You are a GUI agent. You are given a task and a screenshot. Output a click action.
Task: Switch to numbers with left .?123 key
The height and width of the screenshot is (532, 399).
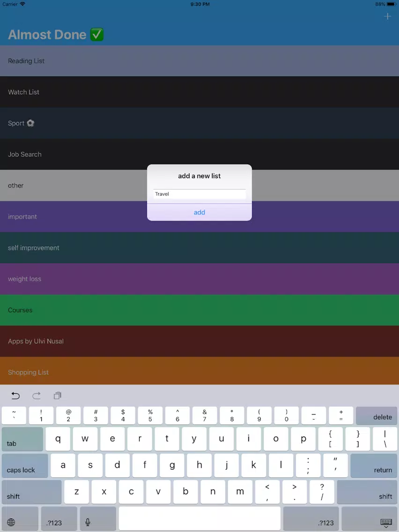click(x=59, y=519)
